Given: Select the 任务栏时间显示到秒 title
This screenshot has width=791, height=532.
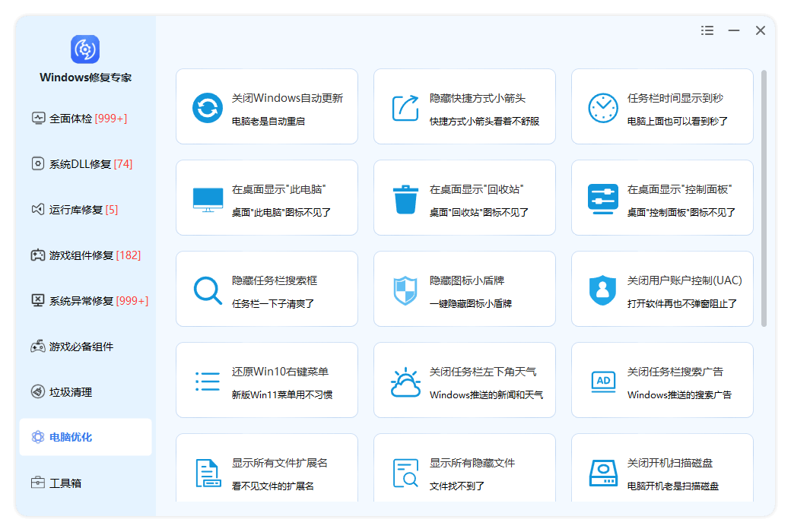Looking at the screenshot, I should pyautogui.click(x=675, y=98).
